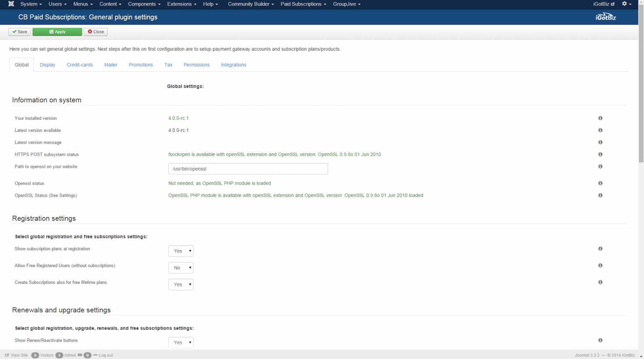Click View Site link in footer
Screen dimensions: 644x359
(x=16, y=355)
